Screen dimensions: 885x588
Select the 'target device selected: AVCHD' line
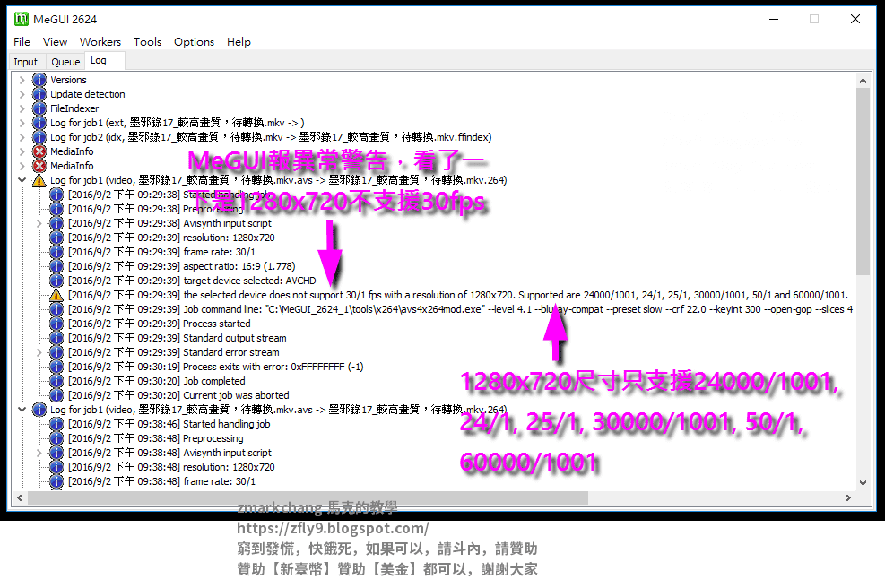pos(192,281)
